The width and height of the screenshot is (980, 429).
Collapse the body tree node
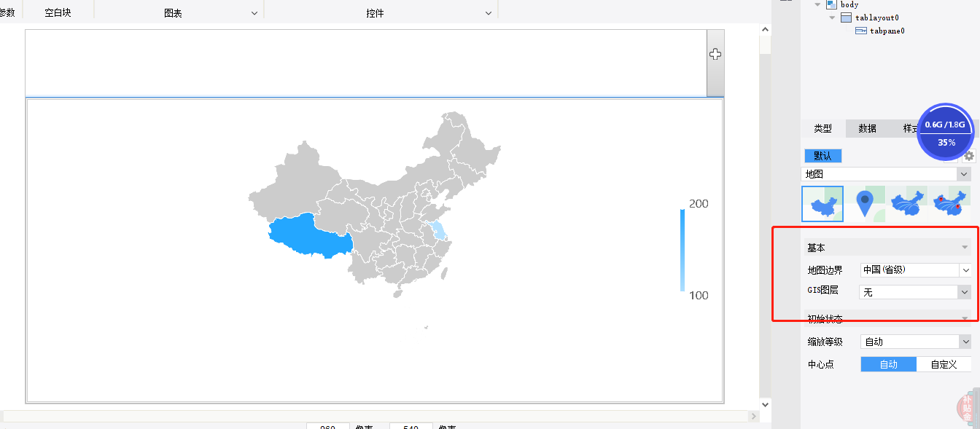point(819,4)
